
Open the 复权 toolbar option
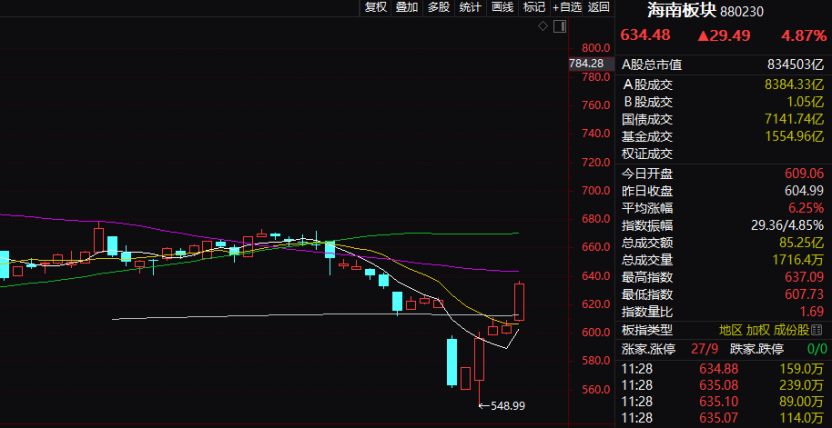click(x=376, y=7)
